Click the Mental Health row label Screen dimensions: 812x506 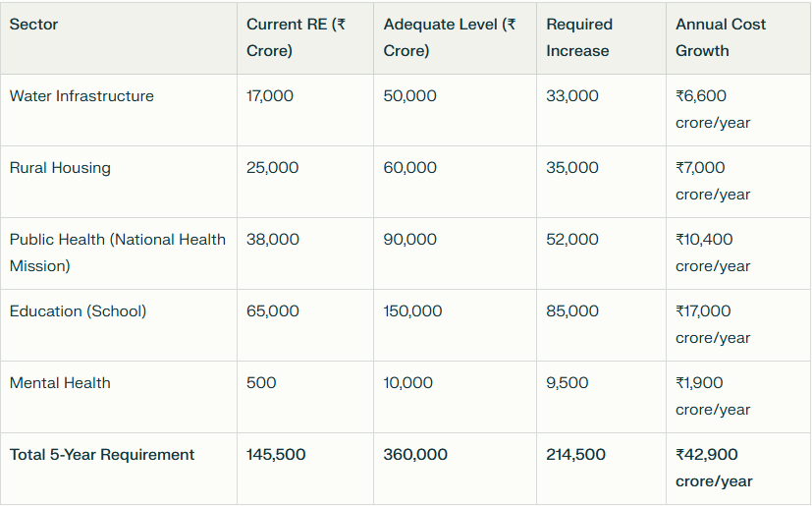tap(60, 383)
